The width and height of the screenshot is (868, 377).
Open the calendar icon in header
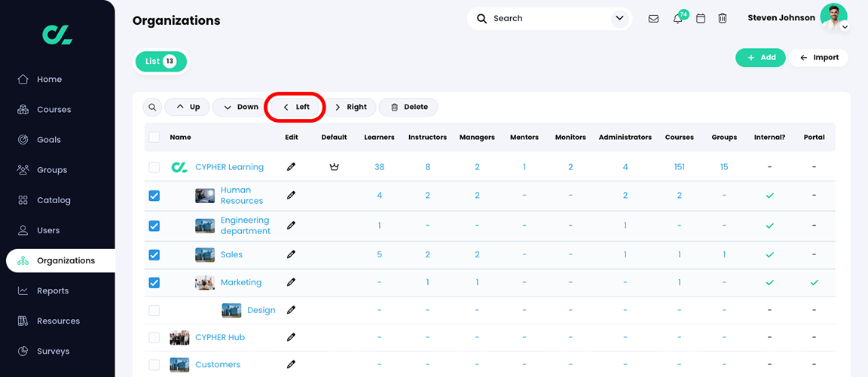click(700, 19)
